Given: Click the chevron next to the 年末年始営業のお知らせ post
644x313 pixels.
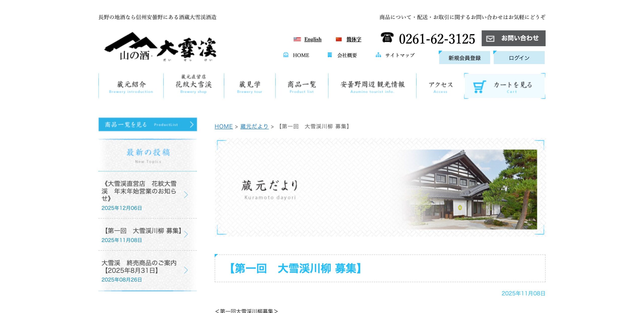Looking at the screenshot, I should [186, 195].
